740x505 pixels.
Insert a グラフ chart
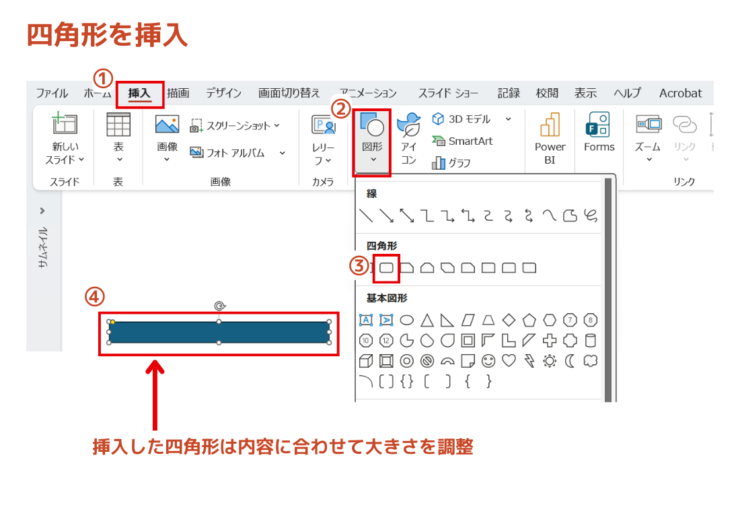coord(451,163)
